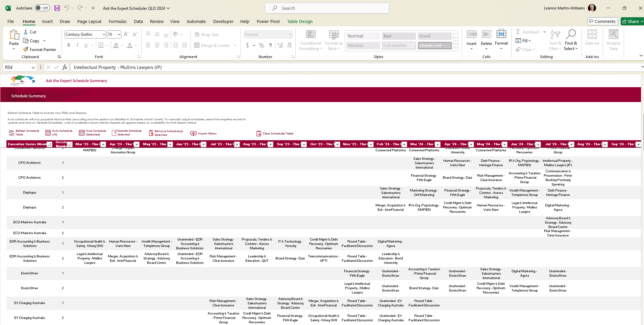
Task: Click the Import History icon
Action: pos(193,133)
